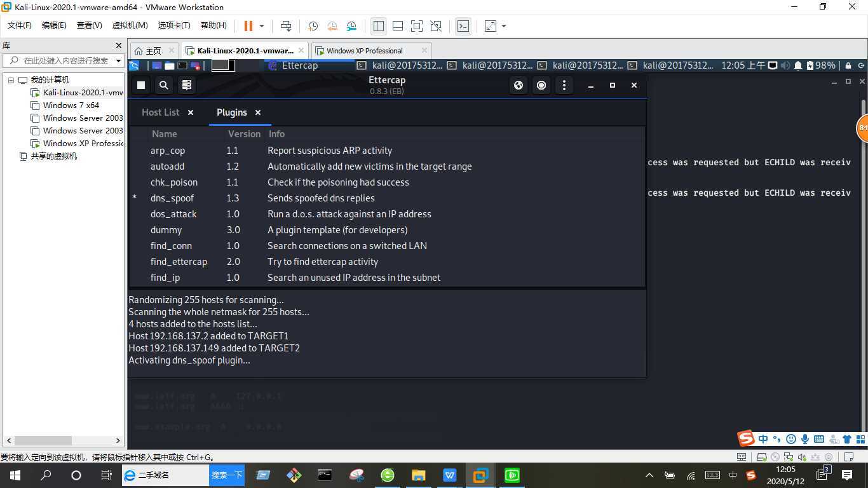Open the Ettercap hosts list icon

pos(187,85)
